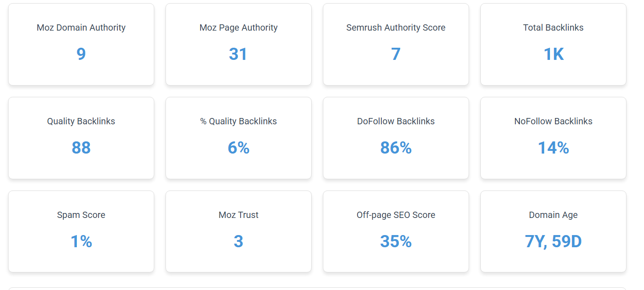Select the DoFollow Backlinks label
Image resolution: width=644 pixels, height=290 pixels.
(x=396, y=121)
